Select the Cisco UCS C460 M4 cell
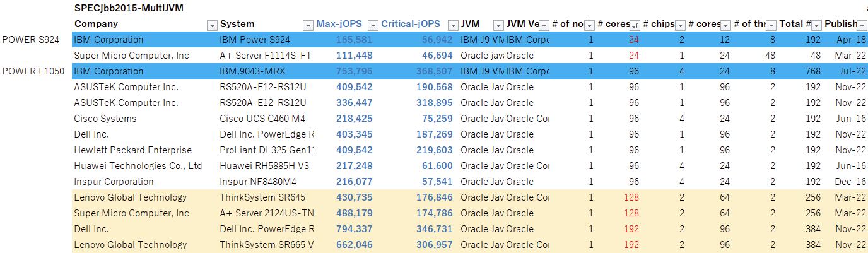 262,119
